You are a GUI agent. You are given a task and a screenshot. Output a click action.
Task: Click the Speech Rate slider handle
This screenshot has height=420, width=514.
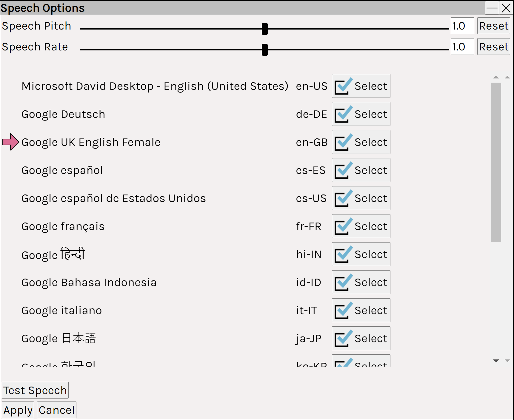264,50
